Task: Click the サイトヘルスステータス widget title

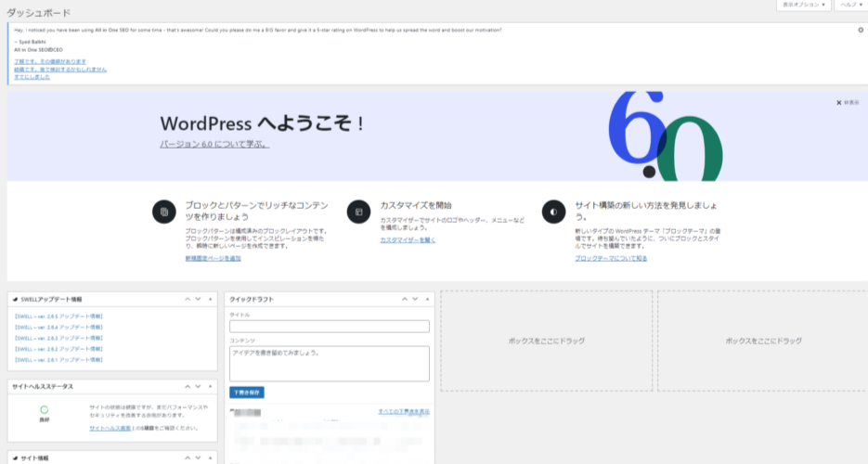Action: tap(43, 387)
